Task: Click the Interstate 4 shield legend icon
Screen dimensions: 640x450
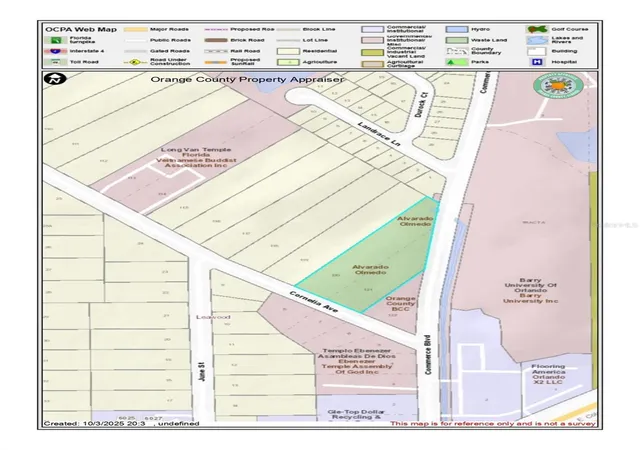Action: (56, 51)
